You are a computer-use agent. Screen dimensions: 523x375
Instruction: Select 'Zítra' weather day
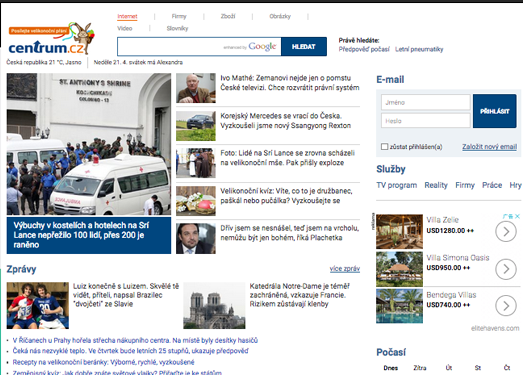tap(420, 368)
